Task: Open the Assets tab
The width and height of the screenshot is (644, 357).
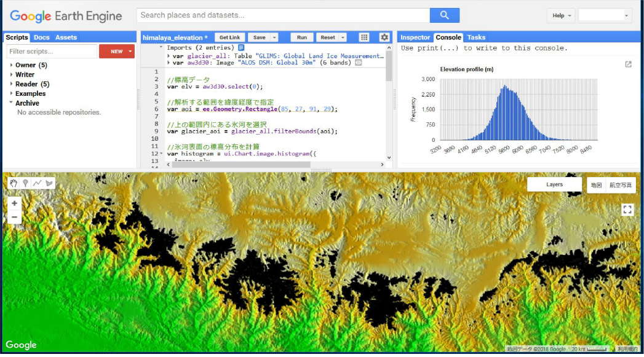Action: pos(66,37)
